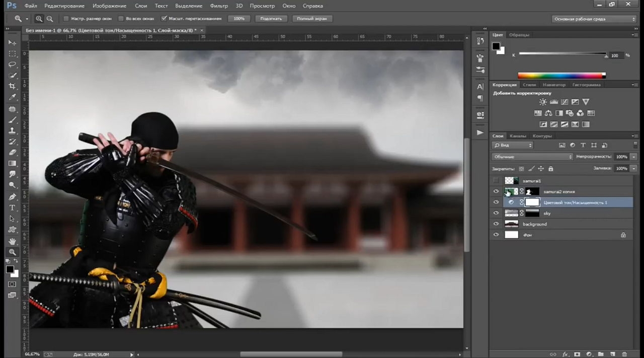Open the workspace dropdown Основная рабочая среда
This screenshot has height=358, width=644.
click(x=594, y=19)
